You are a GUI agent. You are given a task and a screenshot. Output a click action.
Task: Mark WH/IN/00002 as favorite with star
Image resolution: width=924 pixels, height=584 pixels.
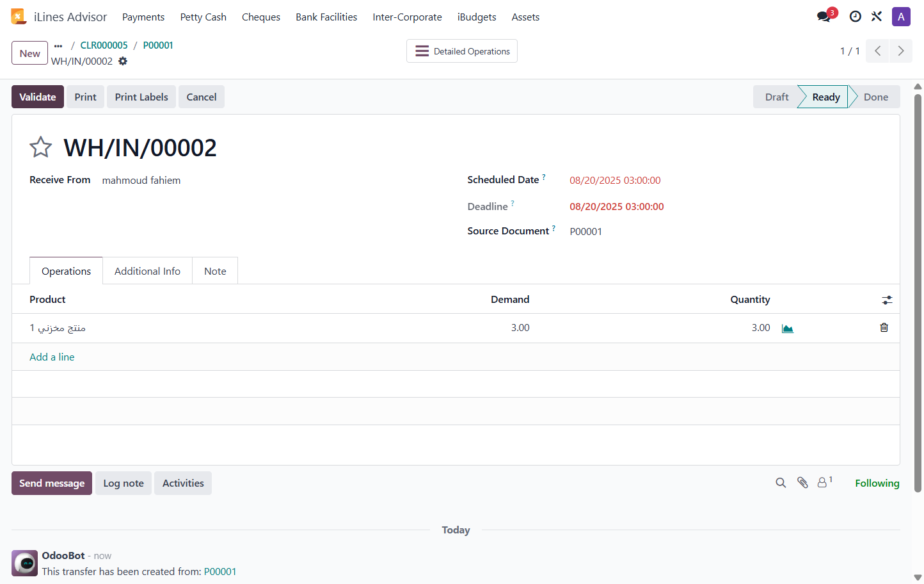tap(41, 147)
